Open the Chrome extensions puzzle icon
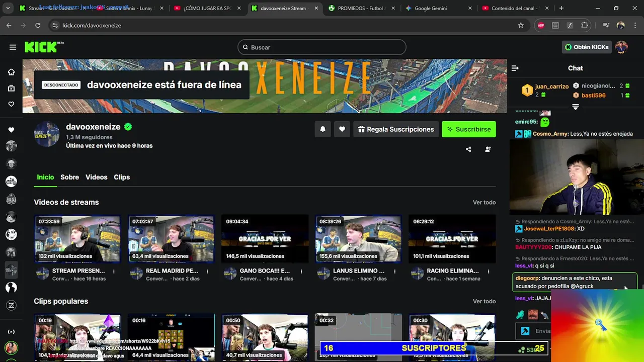The image size is (644, 362). click(x=584, y=25)
